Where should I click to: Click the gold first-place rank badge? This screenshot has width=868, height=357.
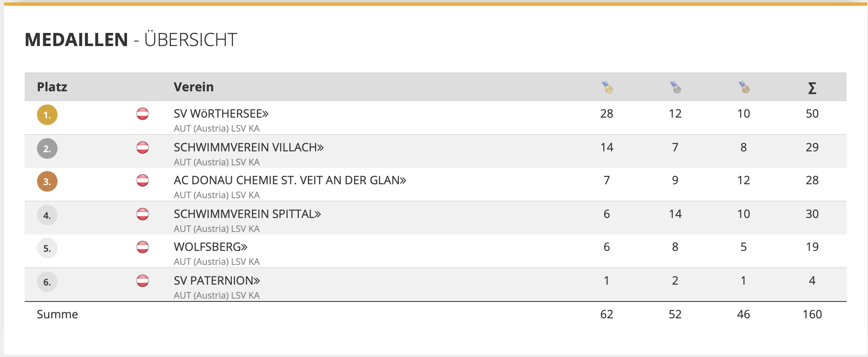(47, 115)
